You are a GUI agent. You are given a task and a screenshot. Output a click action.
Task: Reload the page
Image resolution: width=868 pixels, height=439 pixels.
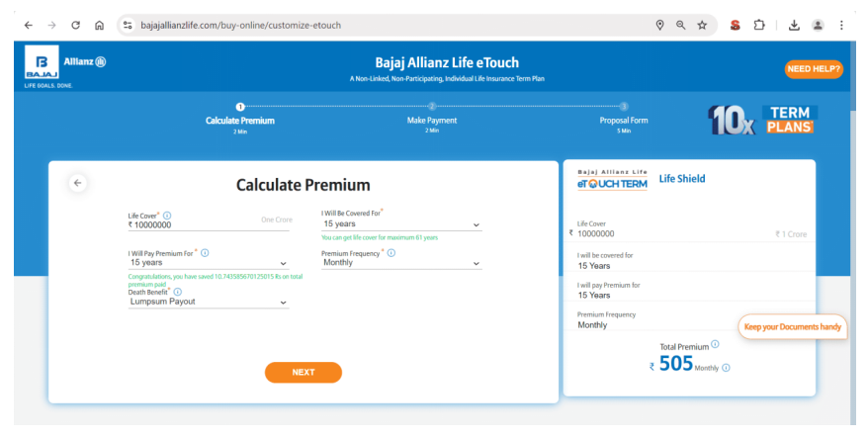pos(76,25)
